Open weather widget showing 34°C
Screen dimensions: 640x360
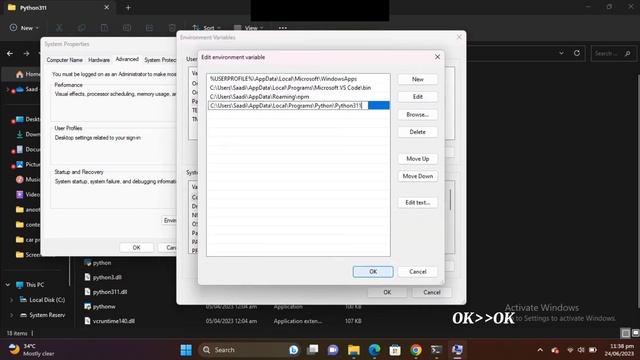(x=32, y=350)
